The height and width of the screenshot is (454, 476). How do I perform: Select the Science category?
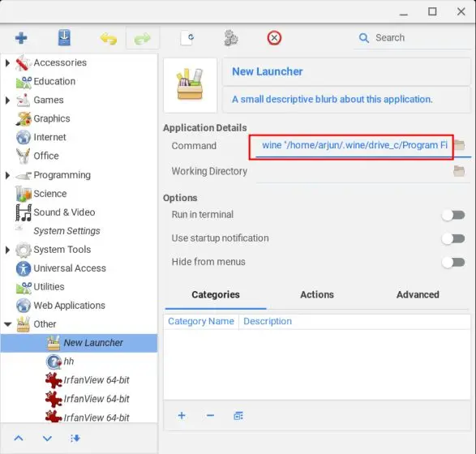click(50, 194)
